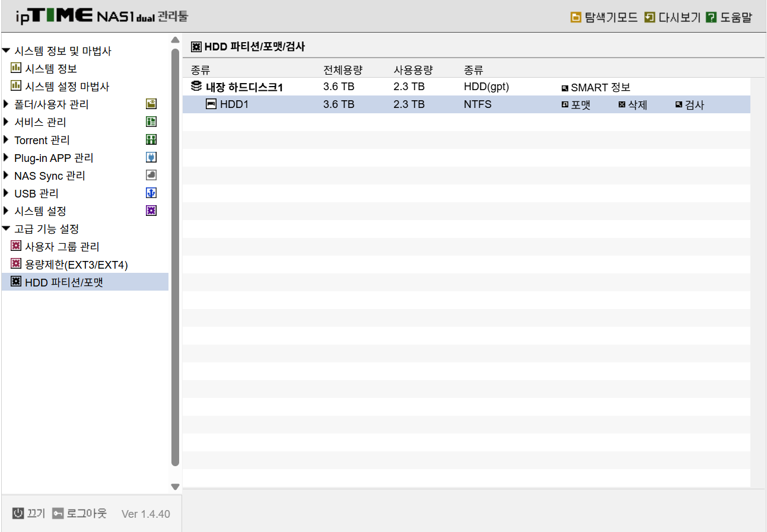The width and height of the screenshot is (767, 532).
Task: Open the 도움말 link
Action: (x=736, y=17)
